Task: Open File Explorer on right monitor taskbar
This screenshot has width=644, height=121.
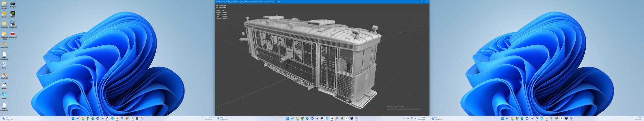Action: pos(512,118)
